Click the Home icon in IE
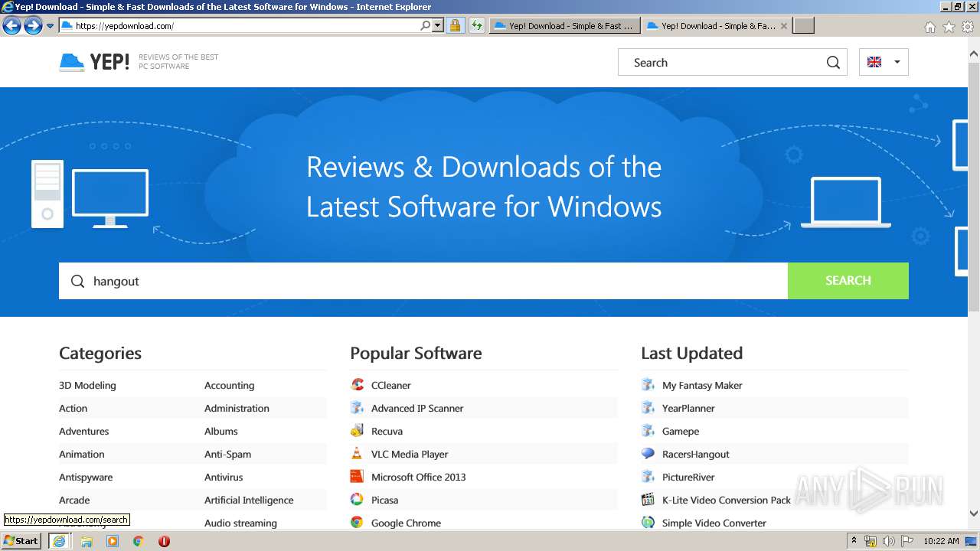Image resolution: width=980 pixels, height=551 pixels. click(929, 27)
